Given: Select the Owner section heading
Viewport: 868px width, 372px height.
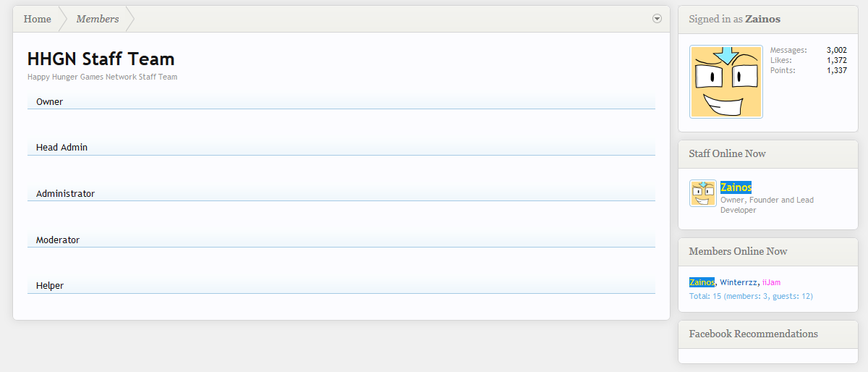Looking at the screenshot, I should coord(50,102).
